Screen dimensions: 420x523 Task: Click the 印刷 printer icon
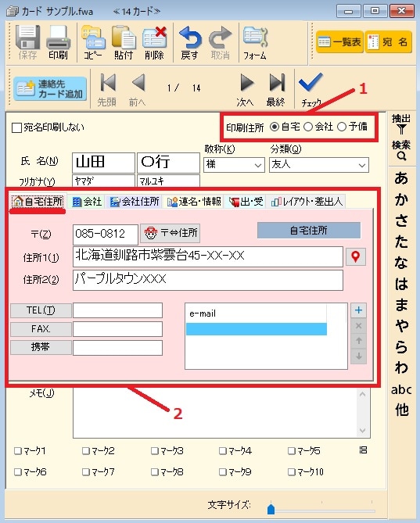click(58, 38)
